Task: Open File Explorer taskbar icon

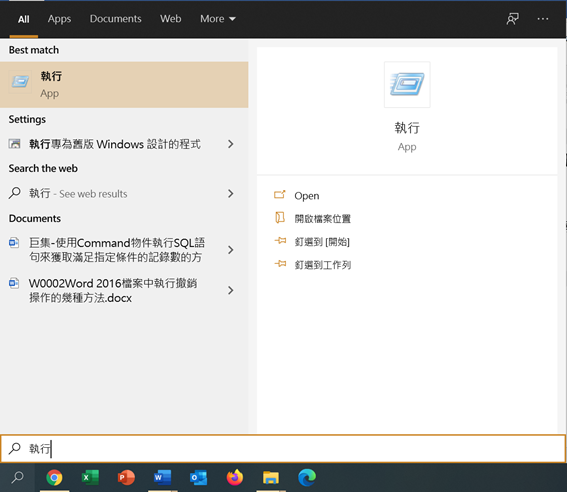Action: (271, 478)
